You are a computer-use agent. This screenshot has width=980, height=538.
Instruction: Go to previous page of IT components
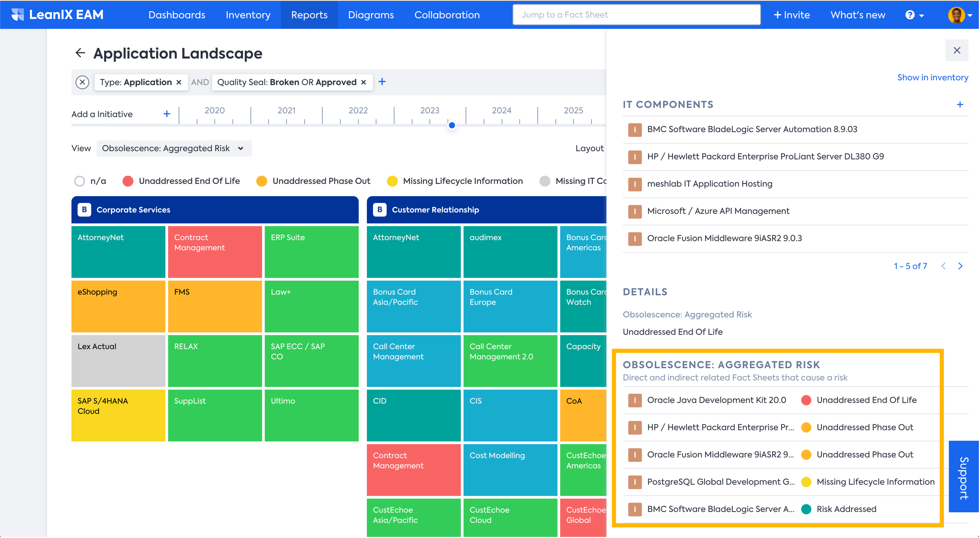click(x=943, y=266)
